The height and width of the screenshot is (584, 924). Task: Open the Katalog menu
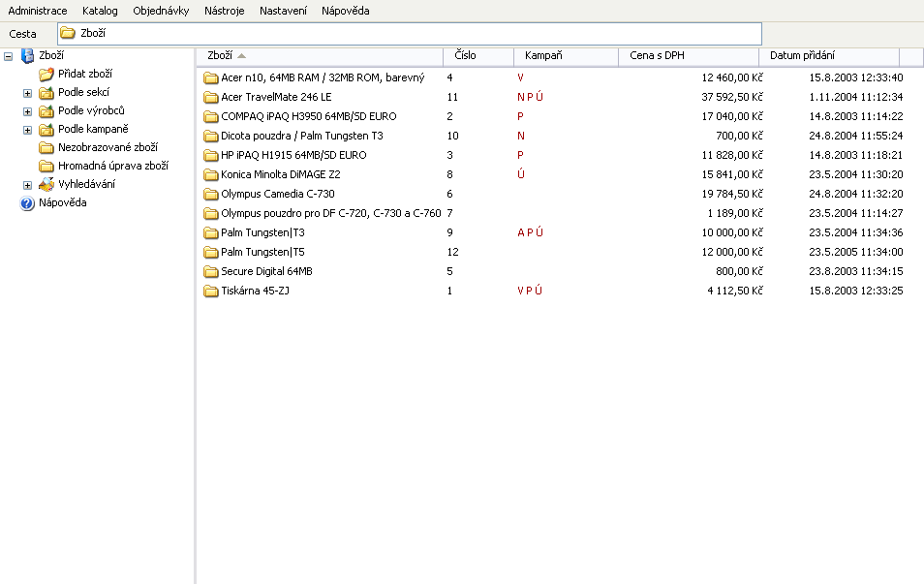tap(100, 11)
